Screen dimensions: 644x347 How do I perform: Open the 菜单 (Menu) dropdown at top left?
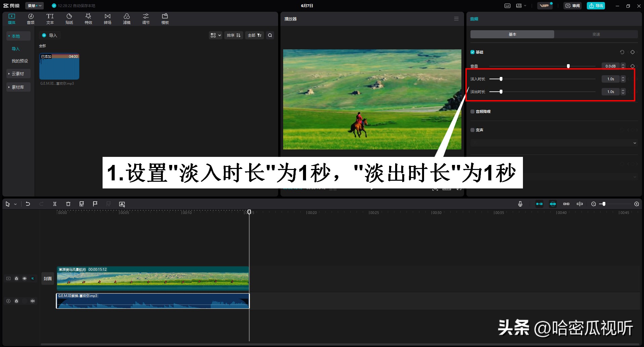34,6
